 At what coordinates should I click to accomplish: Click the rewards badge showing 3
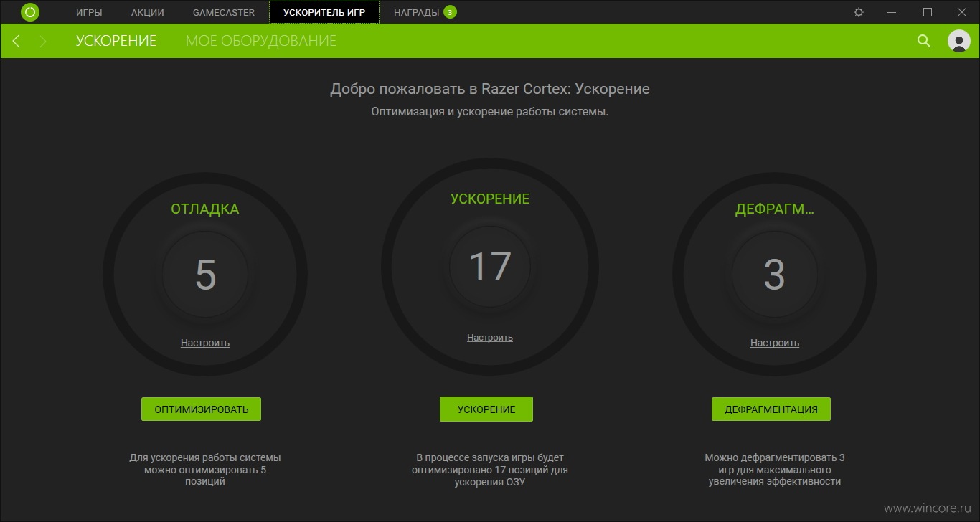pos(450,12)
